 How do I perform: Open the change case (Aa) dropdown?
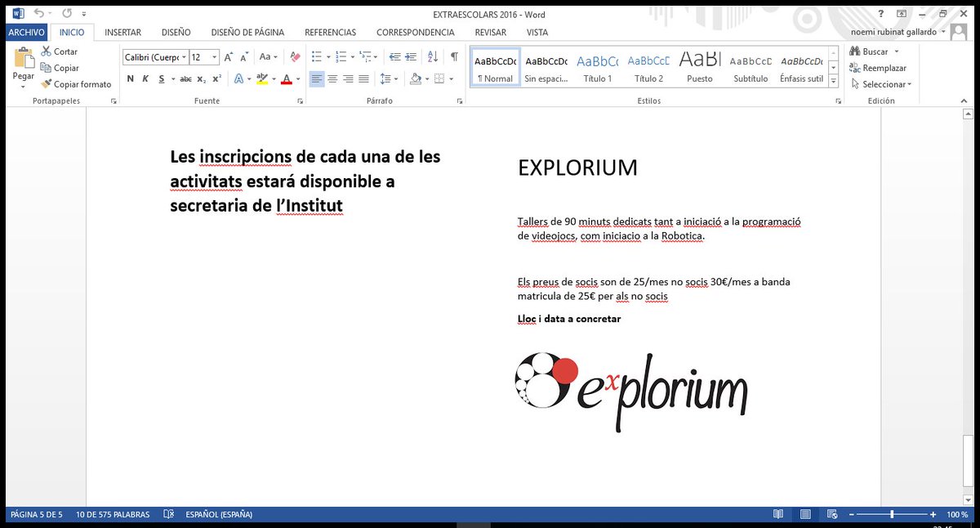[x=268, y=57]
